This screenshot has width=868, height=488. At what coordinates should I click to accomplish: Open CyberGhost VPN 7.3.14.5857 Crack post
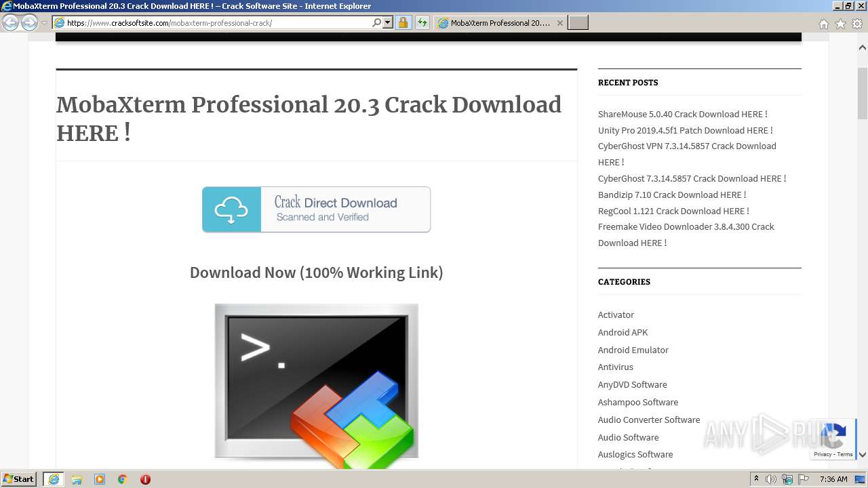(687, 154)
